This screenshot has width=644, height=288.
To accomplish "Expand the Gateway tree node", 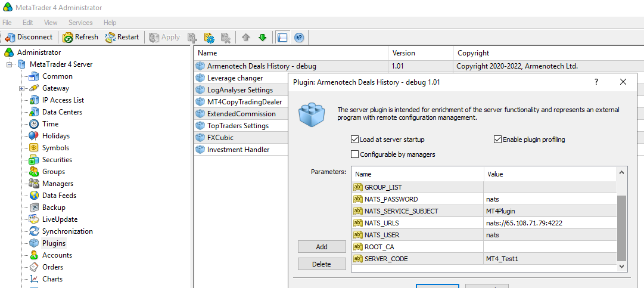I will (x=22, y=88).
